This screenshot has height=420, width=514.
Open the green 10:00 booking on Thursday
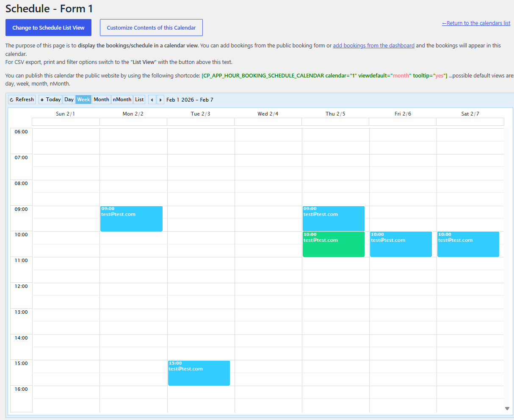[333, 244]
